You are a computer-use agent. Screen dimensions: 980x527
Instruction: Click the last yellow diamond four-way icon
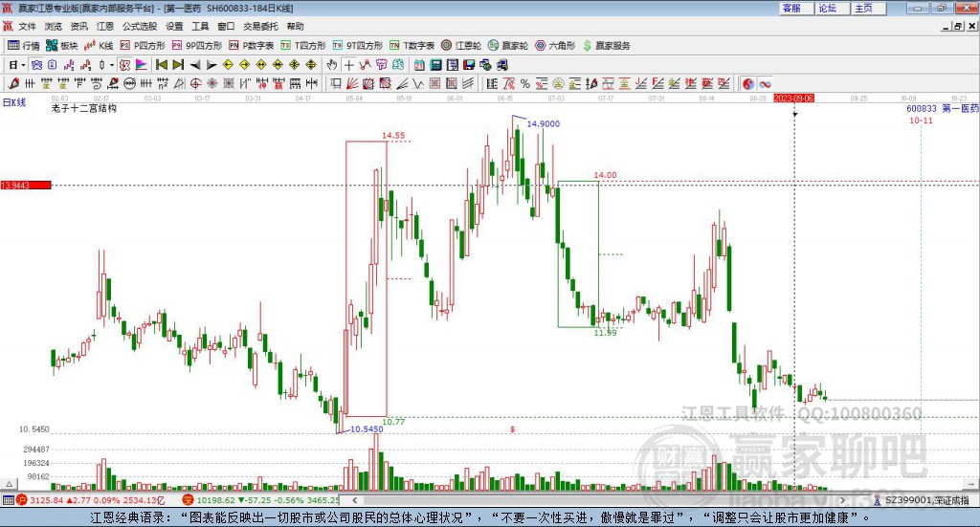click(311, 65)
